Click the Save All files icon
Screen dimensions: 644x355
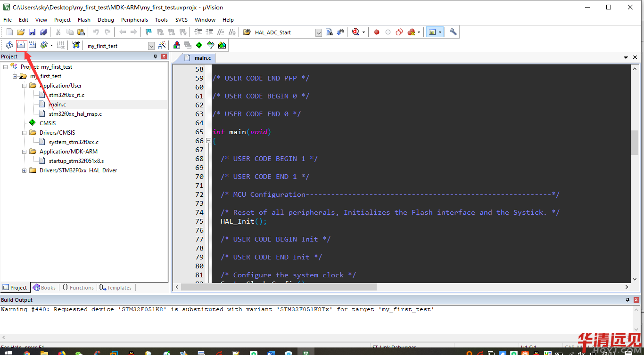43,32
